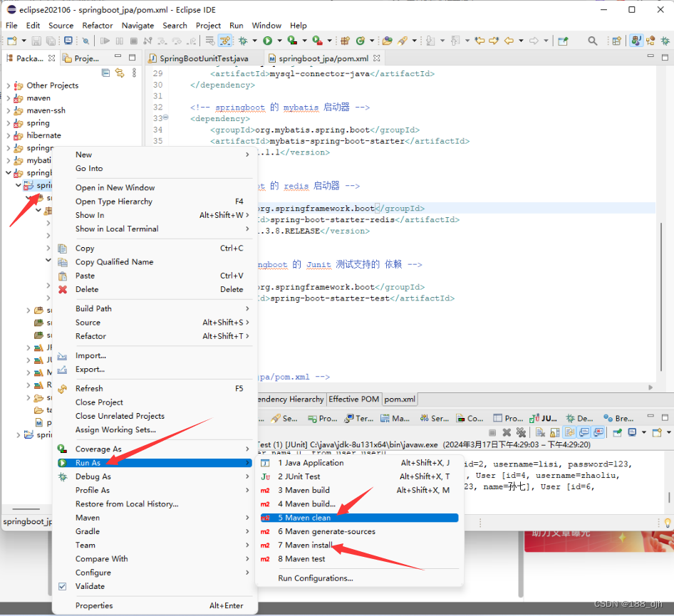The height and width of the screenshot is (616, 674).
Task: Click Link with Editor in Package Explorer
Action: 120,73
